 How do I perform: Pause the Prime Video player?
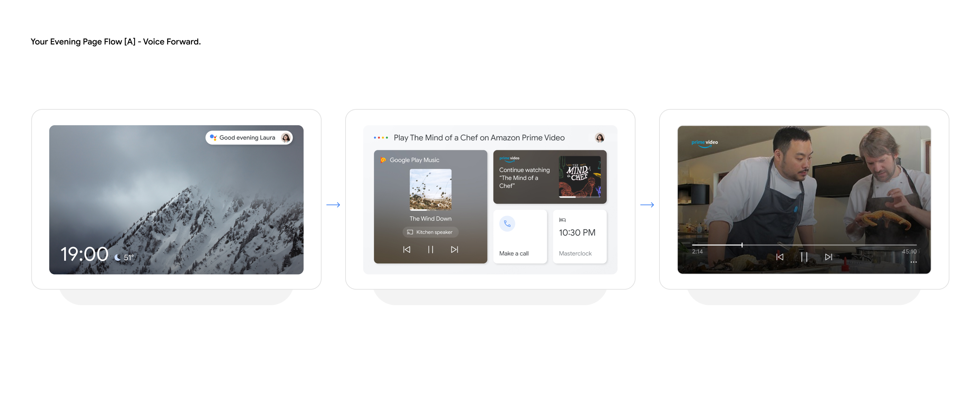point(804,257)
